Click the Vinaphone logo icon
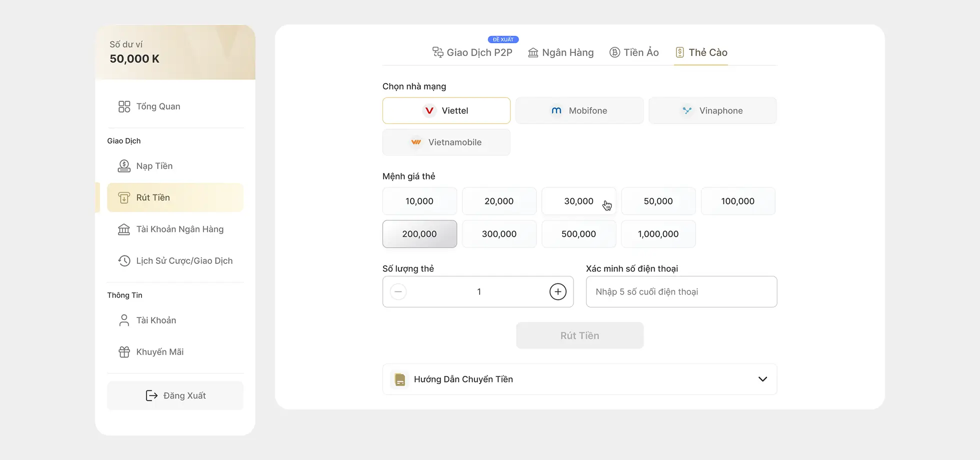Image resolution: width=980 pixels, height=460 pixels. click(687, 110)
